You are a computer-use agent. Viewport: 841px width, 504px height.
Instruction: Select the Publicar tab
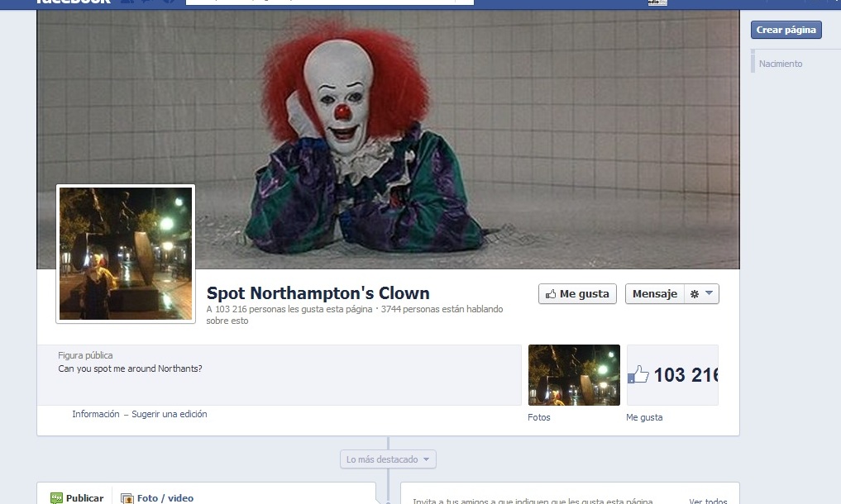(x=77, y=498)
